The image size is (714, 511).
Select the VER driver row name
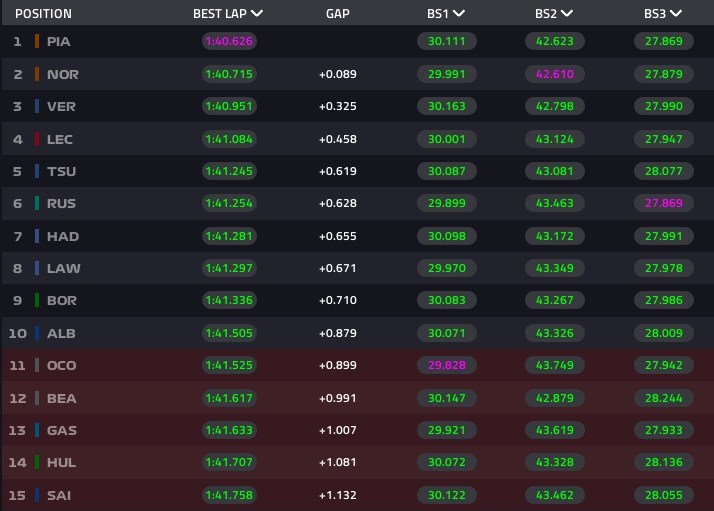pos(61,107)
